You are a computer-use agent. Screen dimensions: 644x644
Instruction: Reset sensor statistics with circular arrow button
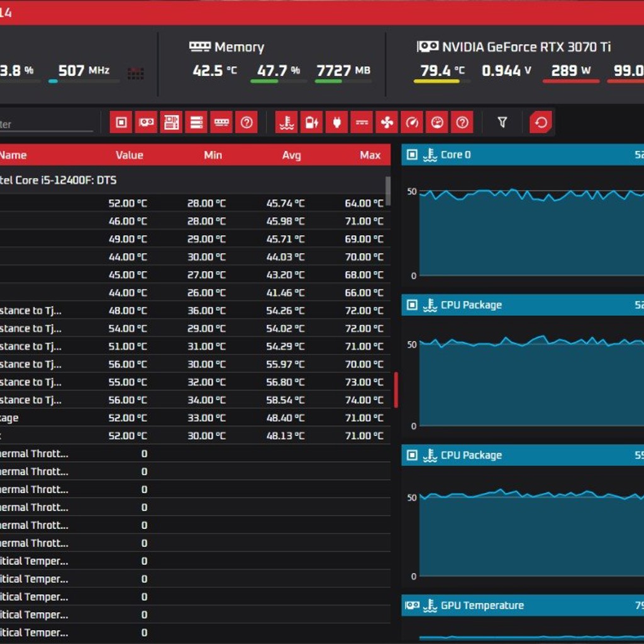click(x=541, y=122)
